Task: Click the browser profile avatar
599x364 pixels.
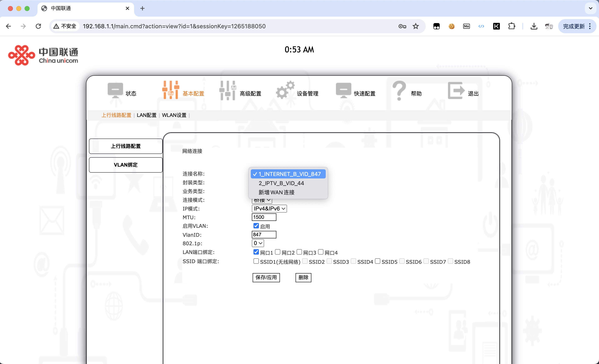Action: tap(549, 26)
